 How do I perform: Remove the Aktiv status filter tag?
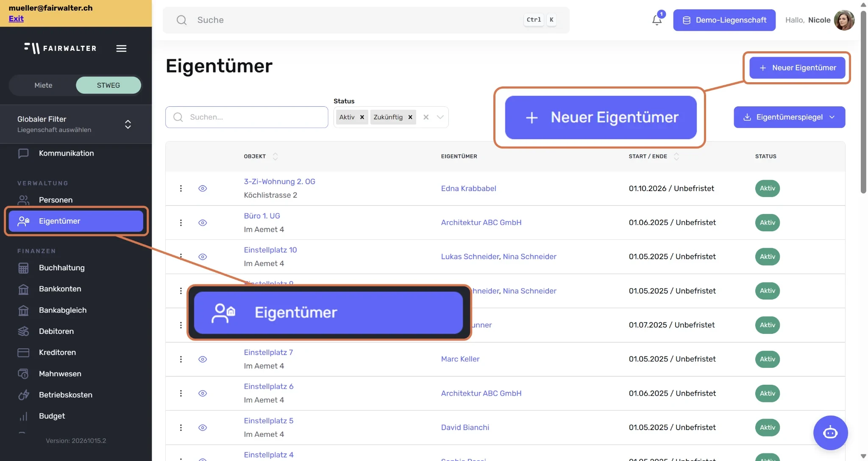coord(362,117)
